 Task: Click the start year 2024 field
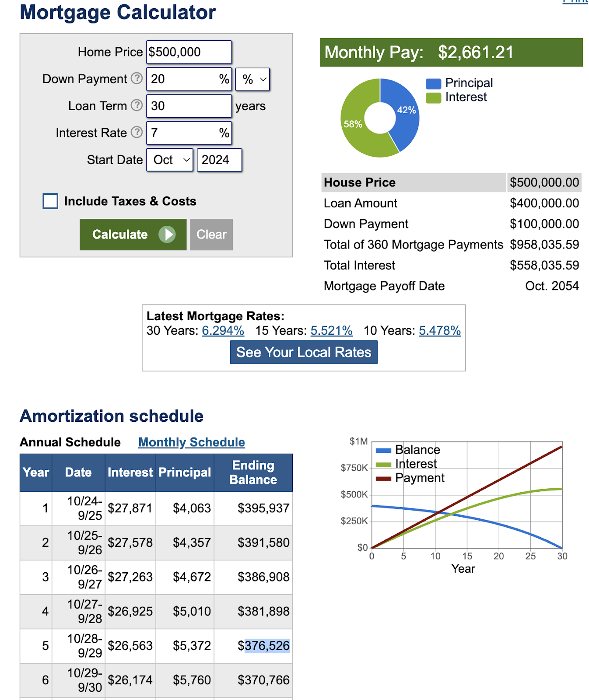(219, 160)
